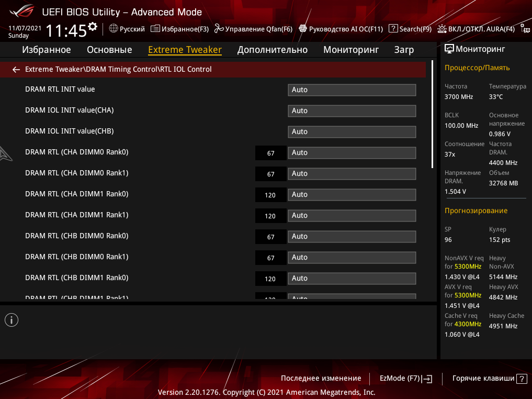Open Последнее изменение last modified
This screenshot has width=532, height=399.
[321, 378]
